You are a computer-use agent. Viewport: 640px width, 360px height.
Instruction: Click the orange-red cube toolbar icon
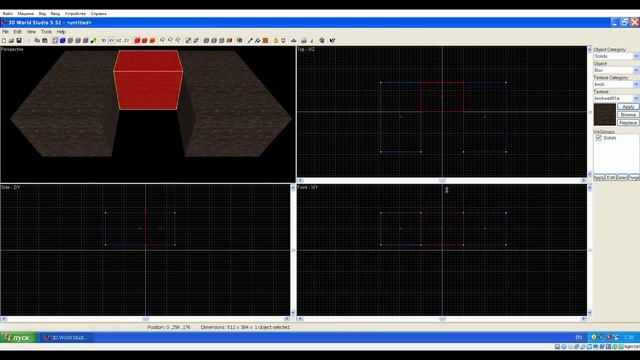[152, 40]
